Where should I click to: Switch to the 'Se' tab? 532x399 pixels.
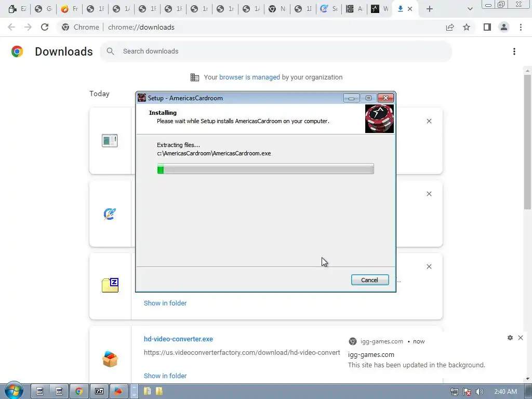pyautogui.click(x=329, y=9)
